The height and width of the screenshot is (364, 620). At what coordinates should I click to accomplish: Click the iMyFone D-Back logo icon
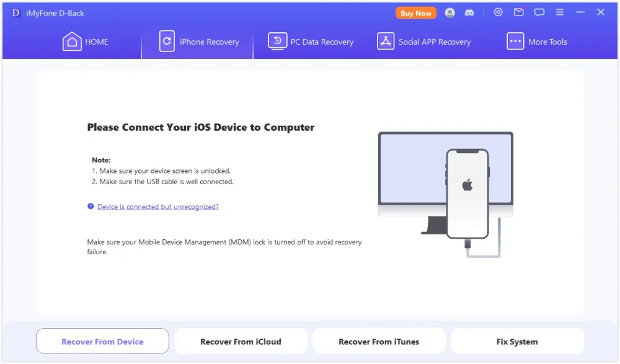16,13
